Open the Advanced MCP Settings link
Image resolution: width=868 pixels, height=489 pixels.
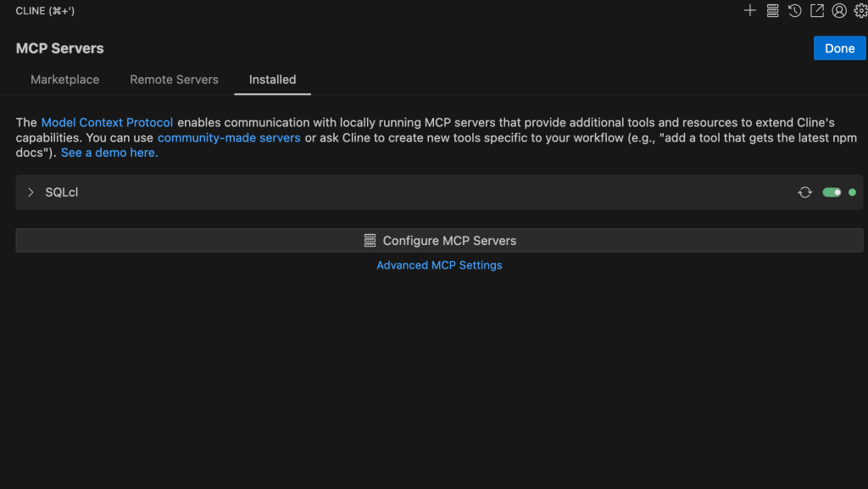point(439,265)
